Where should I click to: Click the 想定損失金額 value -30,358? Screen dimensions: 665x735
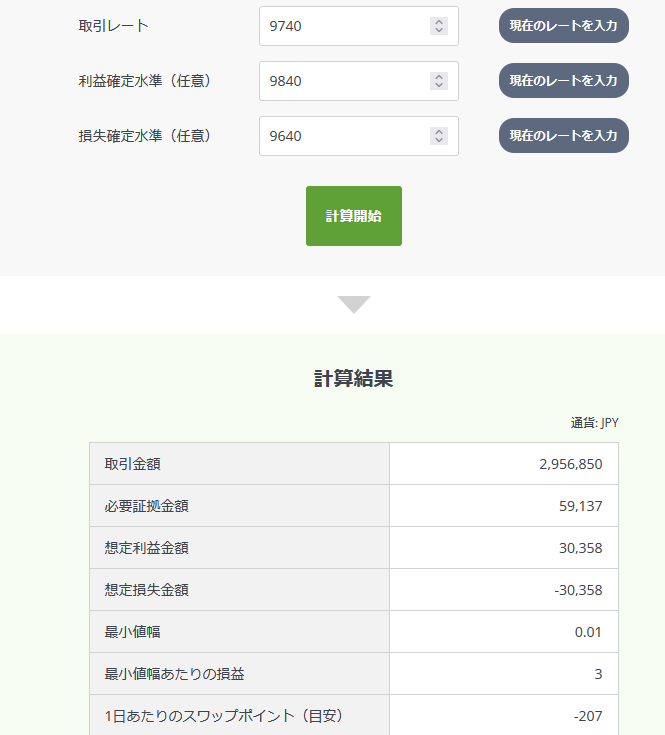coord(578,590)
